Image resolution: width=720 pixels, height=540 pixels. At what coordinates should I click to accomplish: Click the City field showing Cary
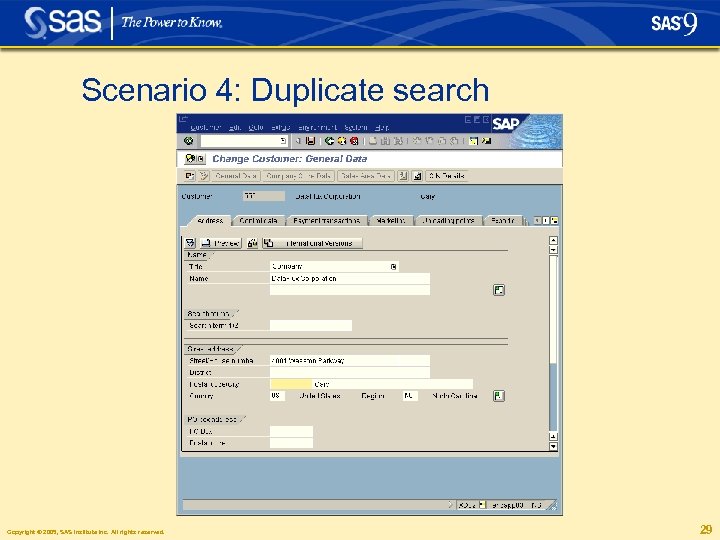tap(393, 384)
